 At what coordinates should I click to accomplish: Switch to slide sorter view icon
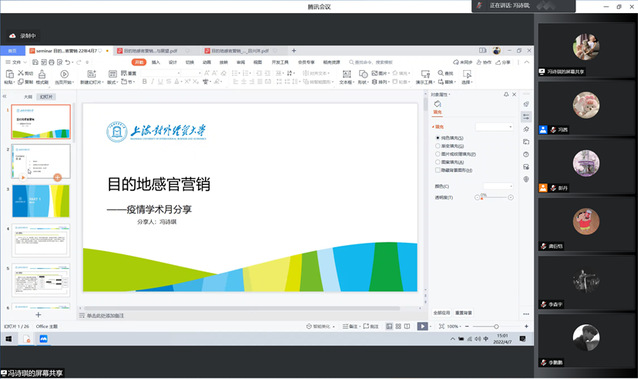point(398,326)
